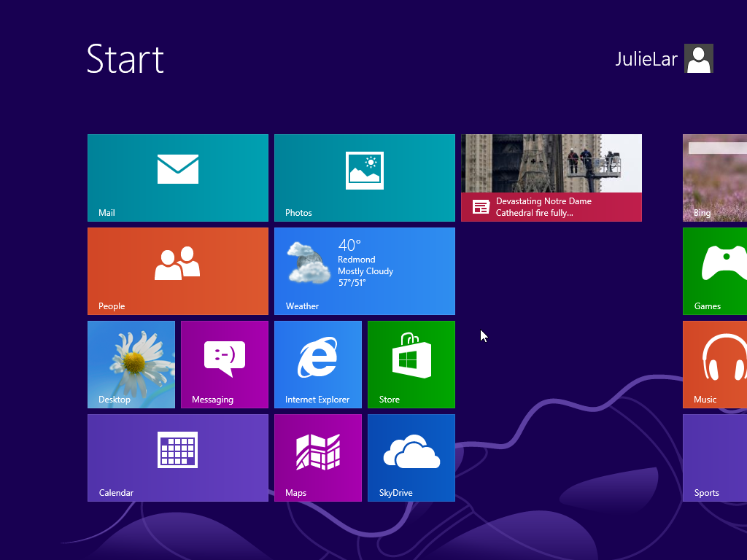The height and width of the screenshot is (560, 747).
Task: Open the Bing tile
Action: tap(715, 178)
